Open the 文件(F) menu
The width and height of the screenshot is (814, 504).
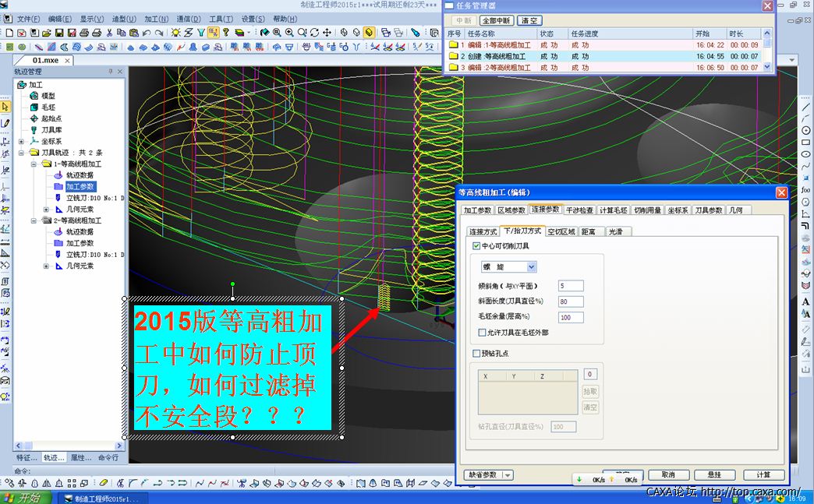click(x=28, y=19)
